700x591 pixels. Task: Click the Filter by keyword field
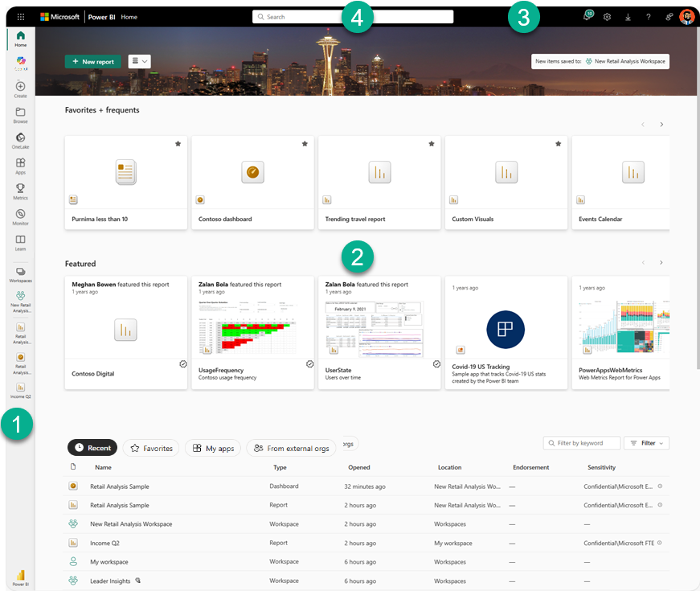[x=582, y=443]
